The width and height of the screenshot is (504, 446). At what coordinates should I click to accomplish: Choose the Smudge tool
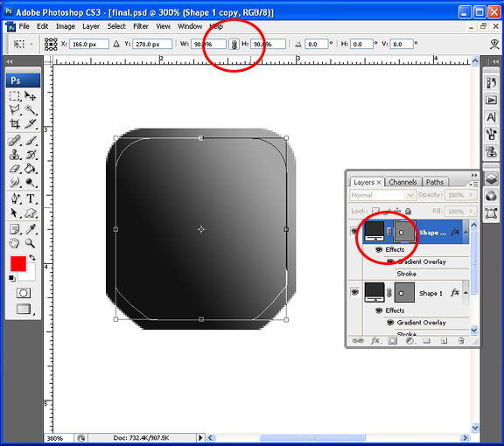(14, 182)
